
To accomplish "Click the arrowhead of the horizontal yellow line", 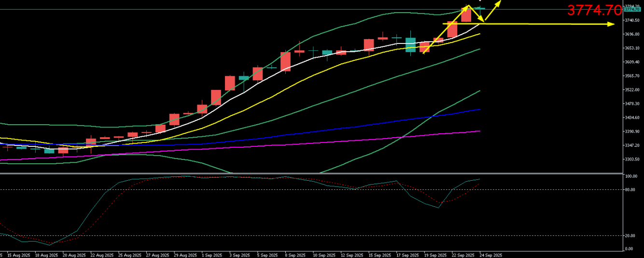I will (x=612, y=24).
